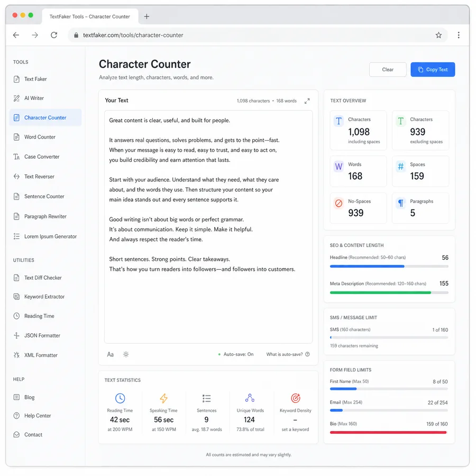This screenshot has width=476, height=476.
Task: Click the Reading Time clock icon in sidebar
Action: click(x=17, y=316)
